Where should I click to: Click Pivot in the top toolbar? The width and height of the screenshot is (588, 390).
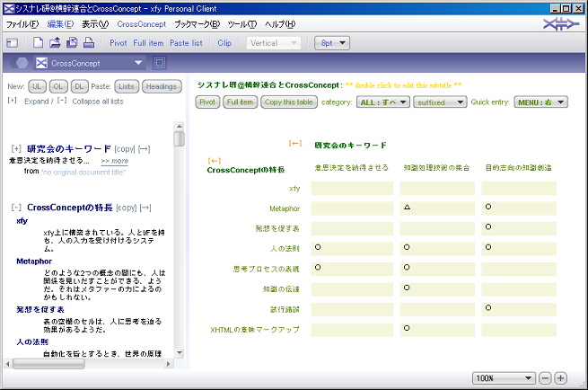pyautogui.click(x=118, y=43)
